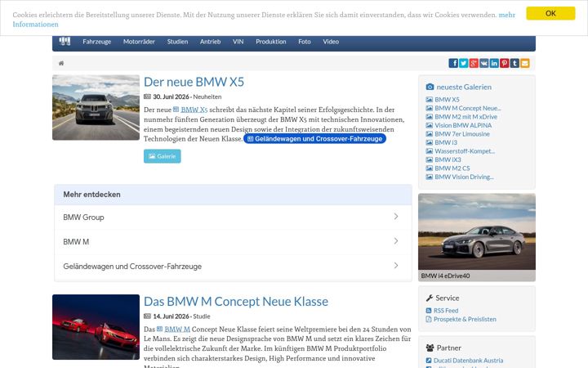Screen dimensions: 588x368
Task: Click external link icon beside Ducati Datenbank Austria
Action: [x=429, y=361]
